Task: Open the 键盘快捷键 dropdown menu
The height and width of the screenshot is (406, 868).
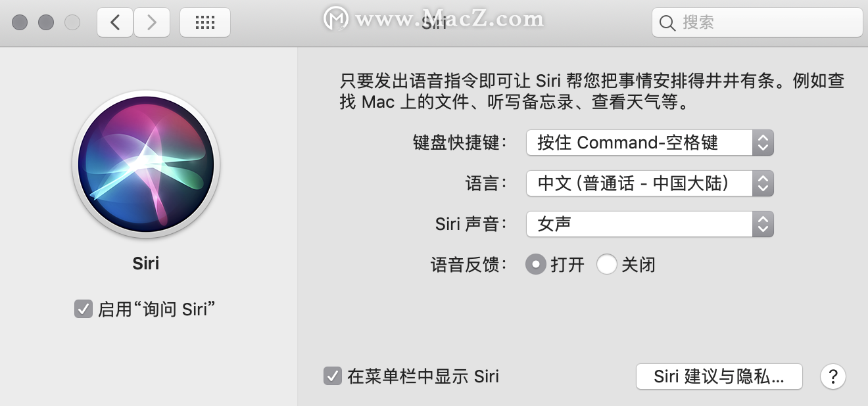Action: pos(650,143)
